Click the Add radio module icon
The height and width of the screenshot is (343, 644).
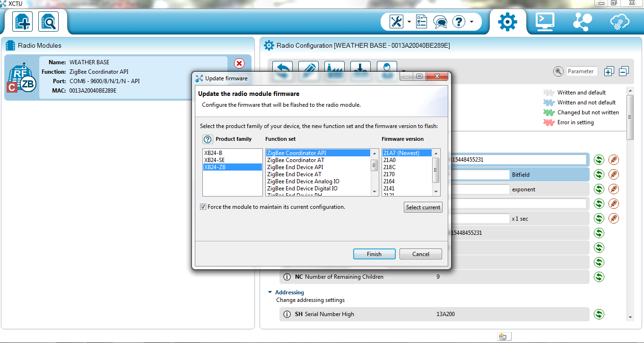(22, 22)
